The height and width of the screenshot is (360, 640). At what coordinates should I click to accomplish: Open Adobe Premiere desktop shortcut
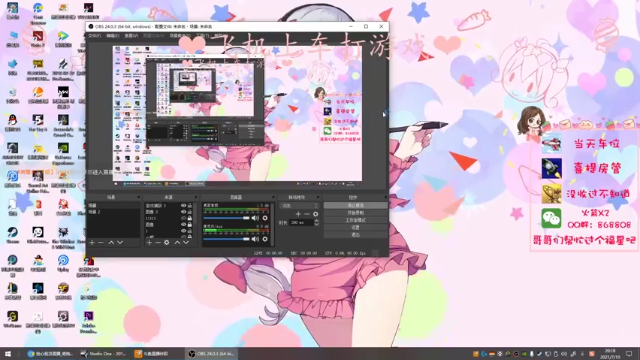89,322
